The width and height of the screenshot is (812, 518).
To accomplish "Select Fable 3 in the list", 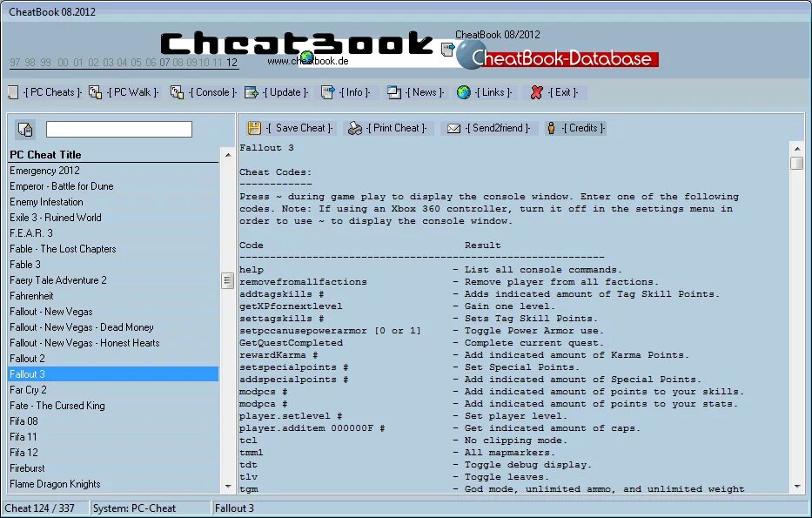I will pyautogui.click(x=113, y=264).
